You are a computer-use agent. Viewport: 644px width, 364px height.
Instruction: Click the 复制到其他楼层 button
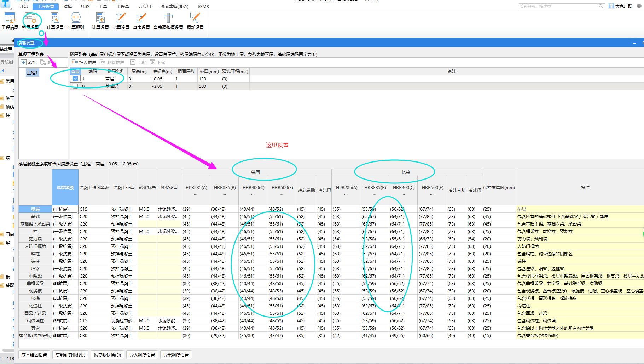[x=70, y=355]
